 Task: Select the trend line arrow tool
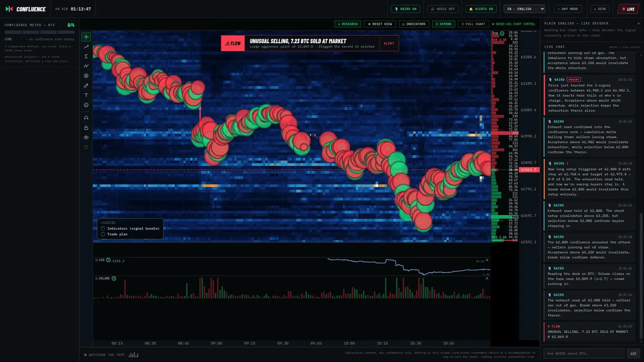click(x=86, y=47)
